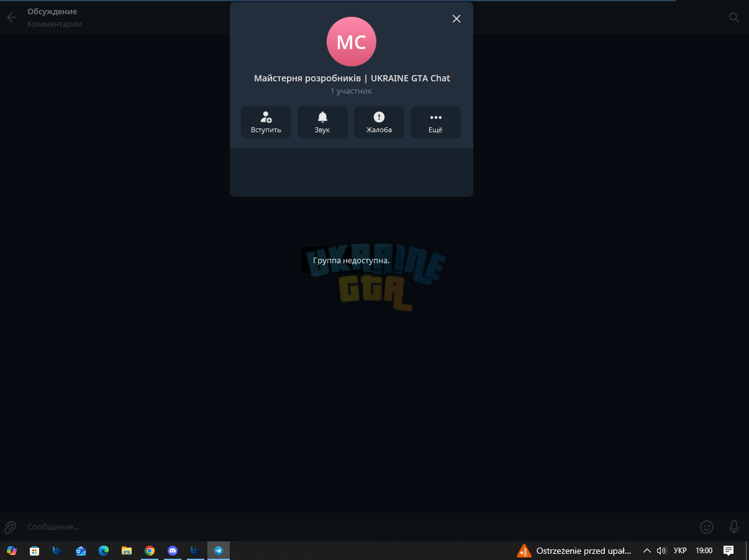Open Copilot from the taskbar
The image size is (749, 560).
click(12, 551)
